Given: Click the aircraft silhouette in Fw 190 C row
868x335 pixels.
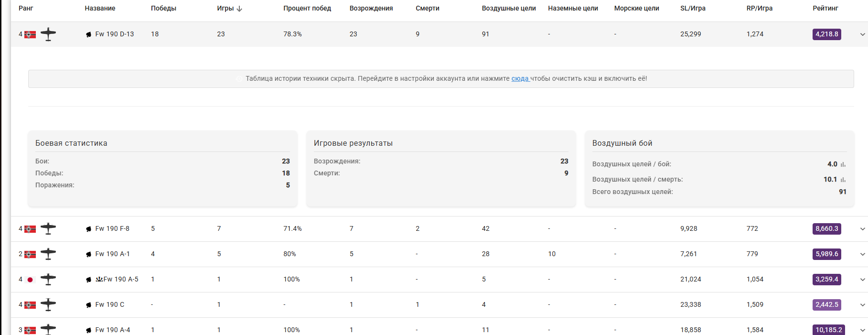Looking at the screenshot, I should [x=48, y=304].
